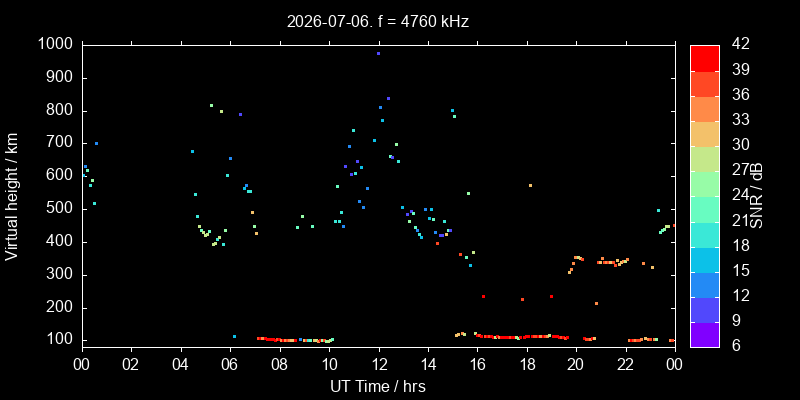
Task: Click the plot title 2026-07-06 f = 4760 kHz
Action: (378, 21)
